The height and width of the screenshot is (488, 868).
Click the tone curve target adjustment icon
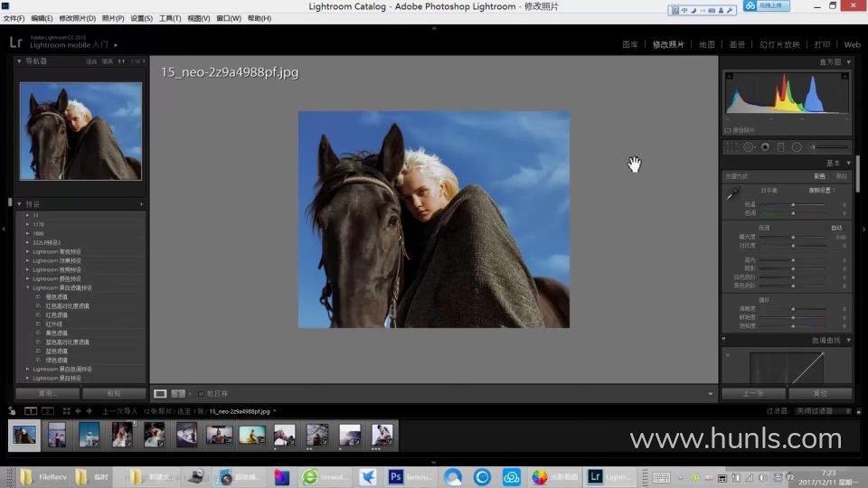click(x=727, y=354)
